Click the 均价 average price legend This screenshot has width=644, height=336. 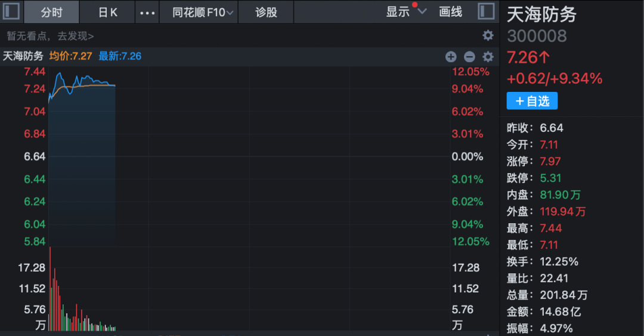70,57
